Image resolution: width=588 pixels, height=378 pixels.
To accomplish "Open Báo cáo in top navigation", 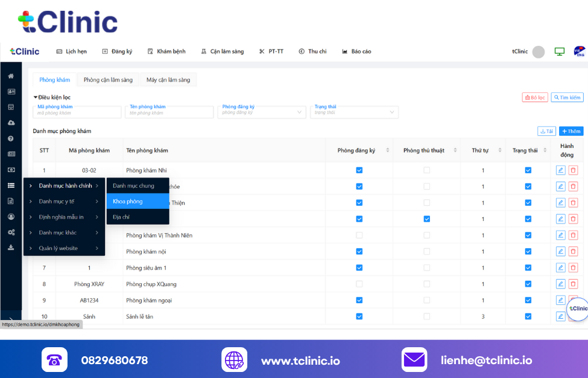I will click(356, 51).
